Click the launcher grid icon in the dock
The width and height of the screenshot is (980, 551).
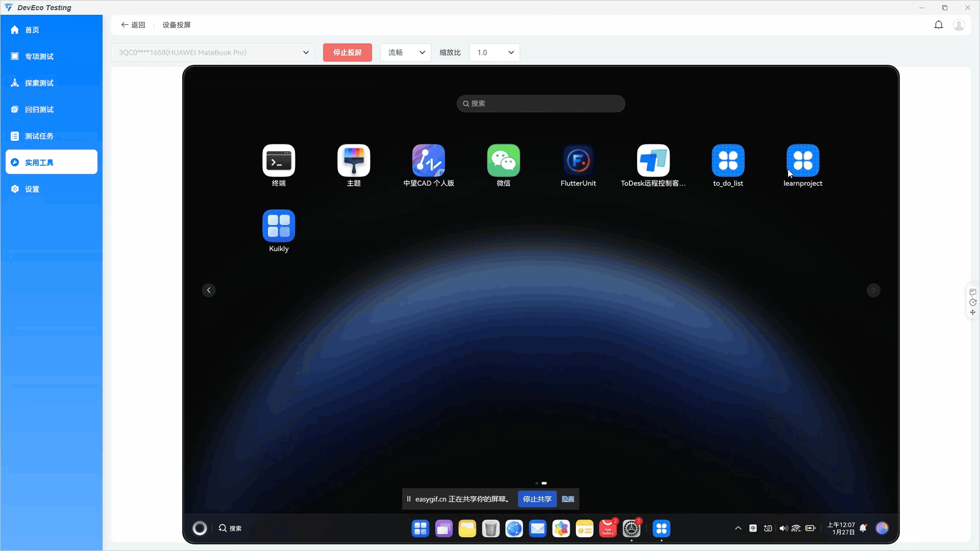click(x=421, y=529)
